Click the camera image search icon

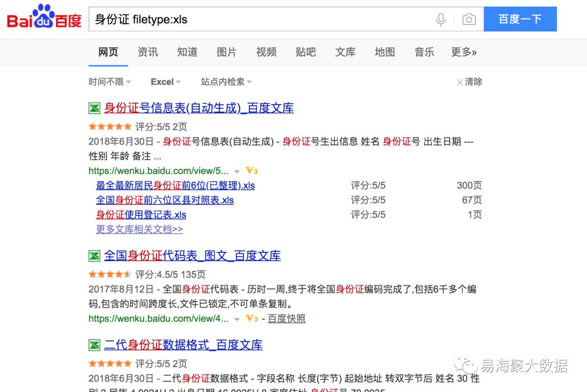(x=469, y=19)
